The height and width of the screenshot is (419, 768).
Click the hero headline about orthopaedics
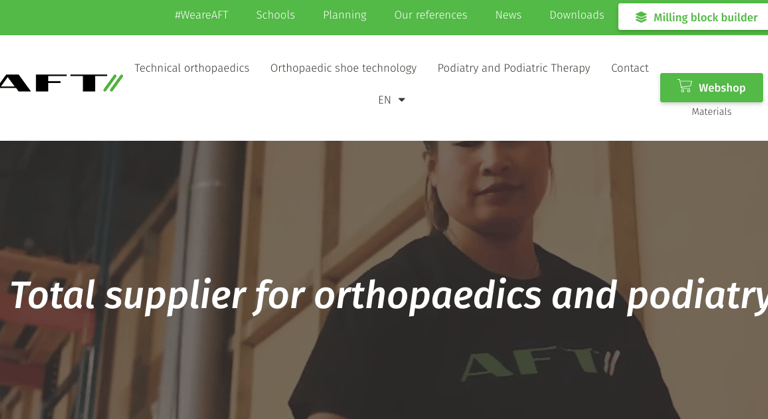(389, 296)
